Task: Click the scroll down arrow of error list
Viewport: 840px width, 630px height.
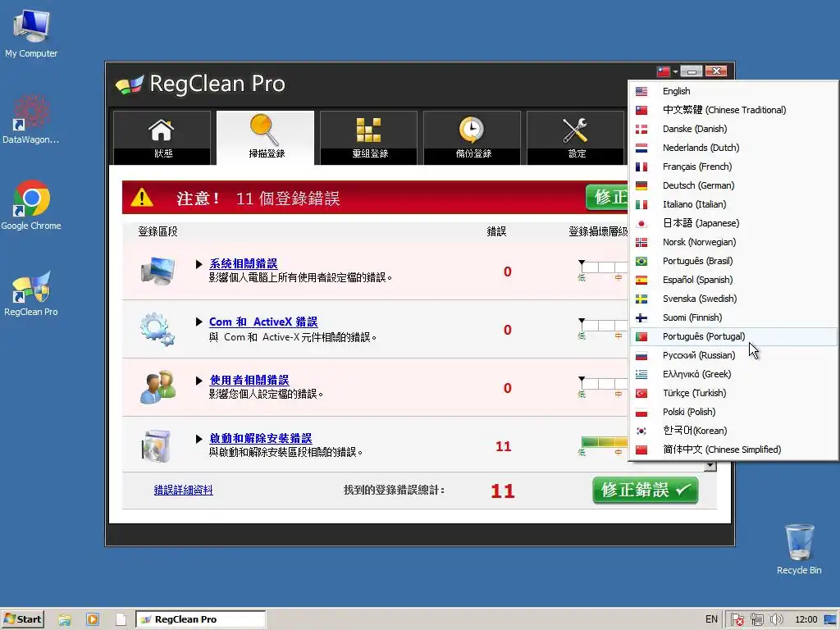Action: 710,466
